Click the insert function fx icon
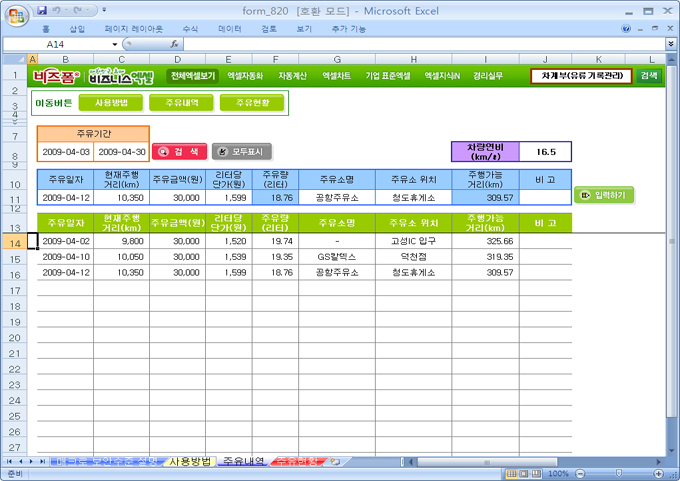Screen dimensions: 680x481 click(x=175, y=45)
